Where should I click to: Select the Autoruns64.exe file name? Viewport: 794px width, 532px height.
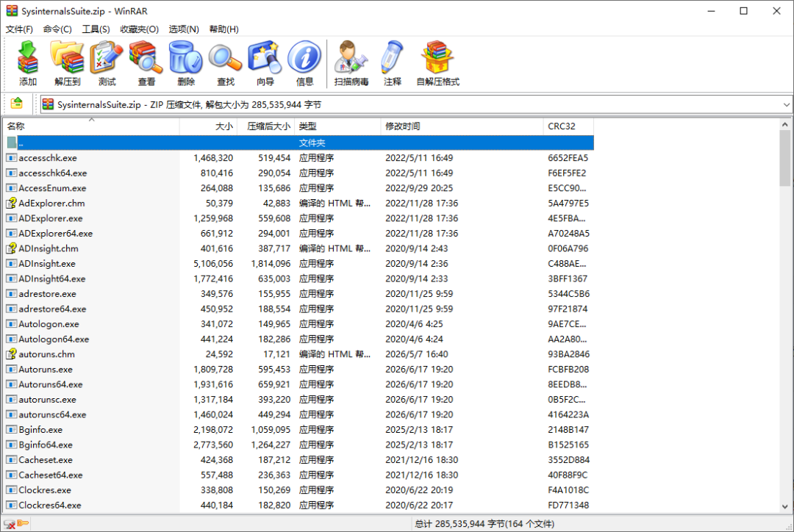point(51,385)
